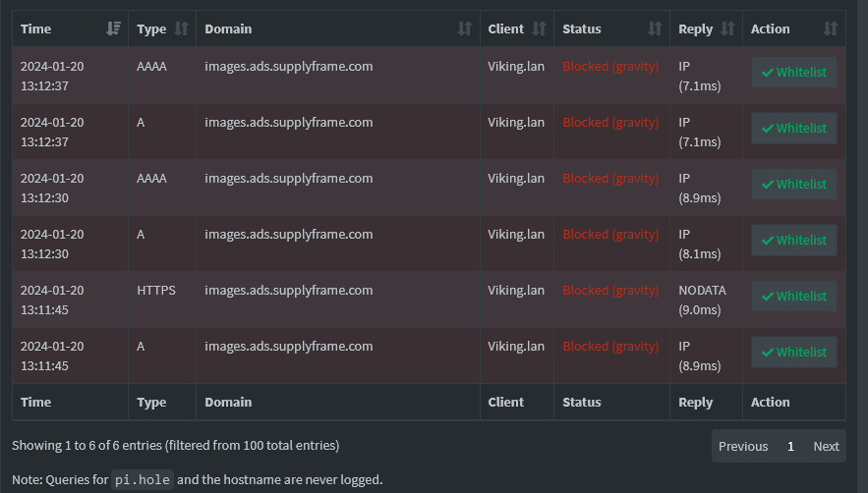Whitelist the HTTPS type query
The height and width of the screenshot is (493, 868).
[x=794, y=296]
